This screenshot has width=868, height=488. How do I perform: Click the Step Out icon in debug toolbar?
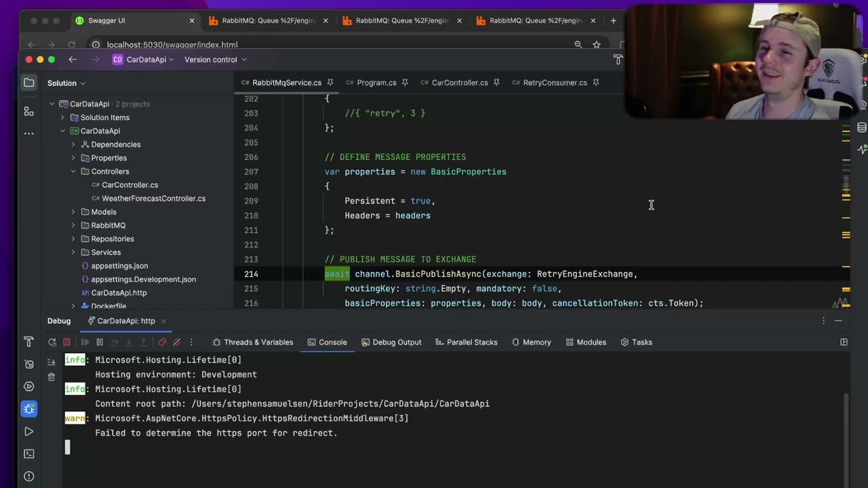click(143, 342)
